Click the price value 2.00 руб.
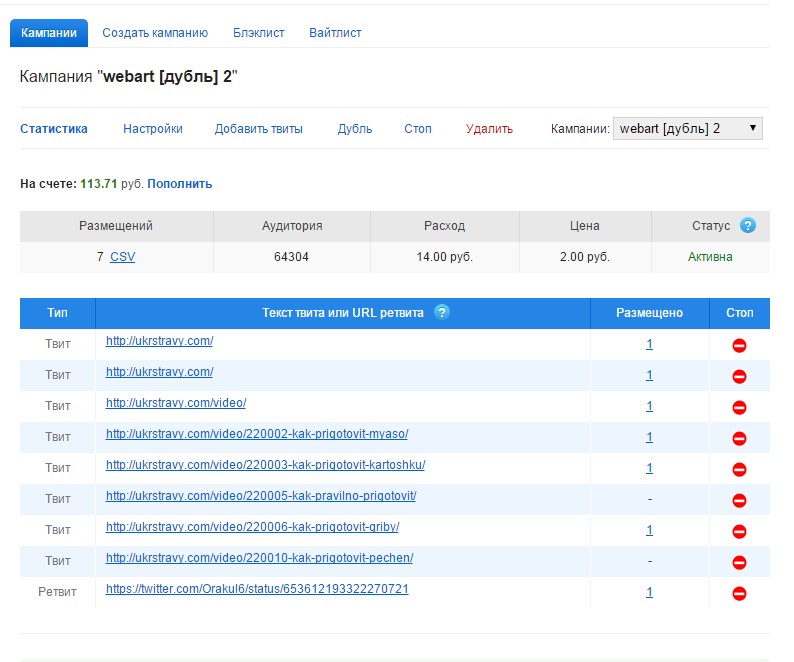Viewport: 794px width, 662px height. pos(584,257)
